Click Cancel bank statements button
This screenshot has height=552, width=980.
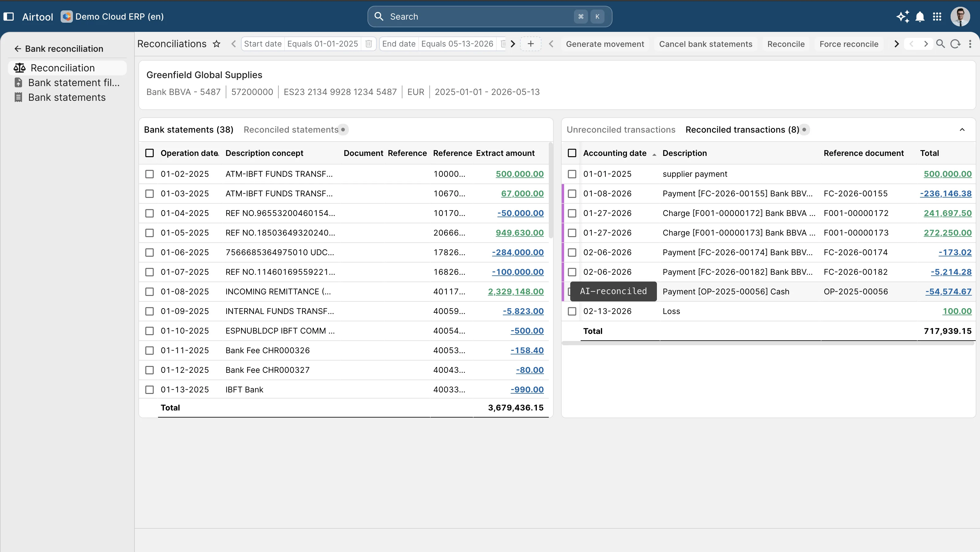point(706,44)
